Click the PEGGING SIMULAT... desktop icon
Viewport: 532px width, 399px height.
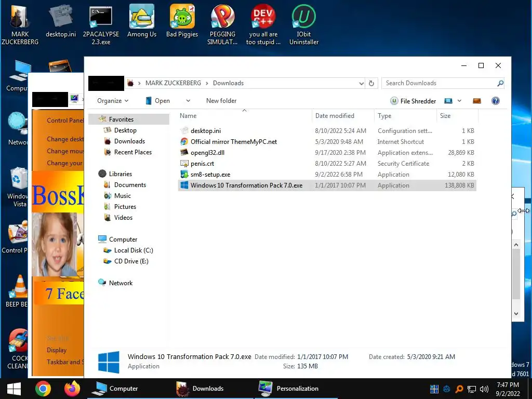point(222,24)
